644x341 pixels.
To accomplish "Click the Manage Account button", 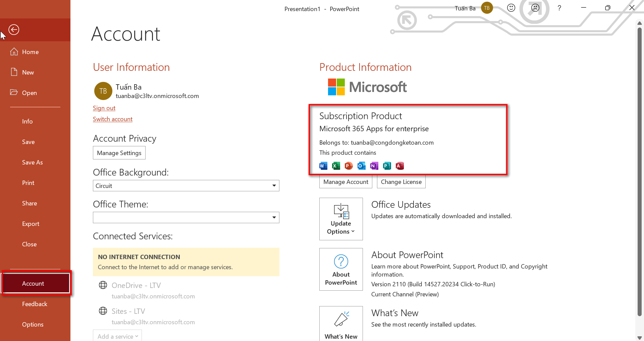I will (346, 182).
